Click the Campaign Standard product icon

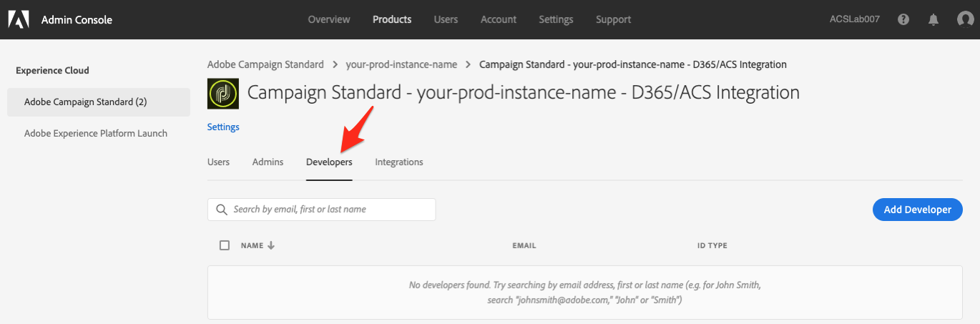point(222,94)
